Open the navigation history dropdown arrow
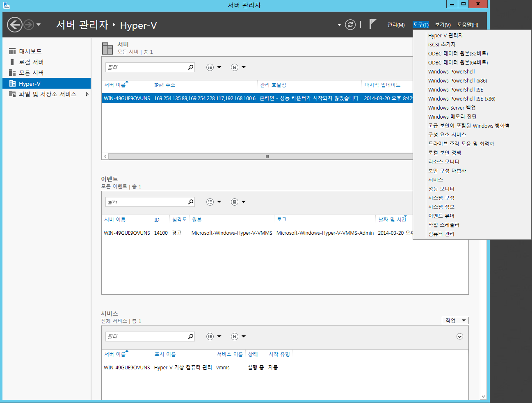This screenshot has width=532, height=403. click(39, 25)
